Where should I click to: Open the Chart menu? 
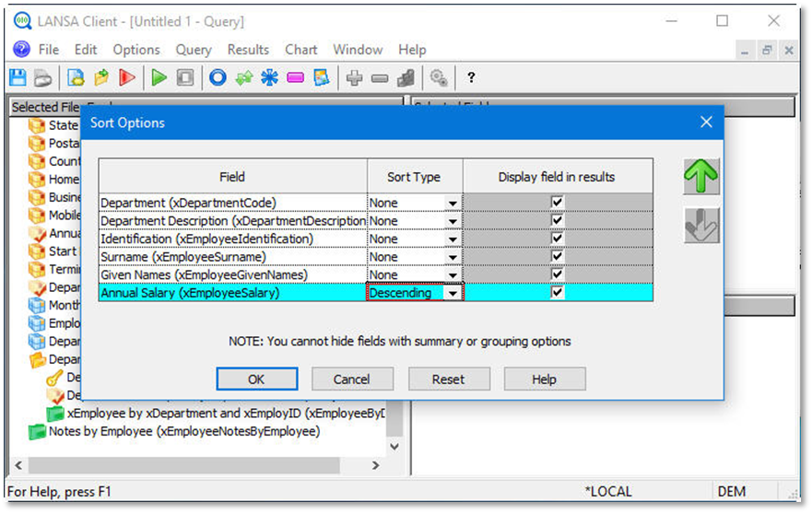click(300, 50)
